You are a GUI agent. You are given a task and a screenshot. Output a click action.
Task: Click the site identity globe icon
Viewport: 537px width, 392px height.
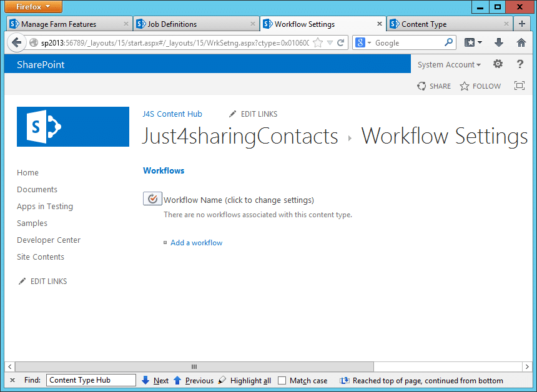[x=34, y=43]
